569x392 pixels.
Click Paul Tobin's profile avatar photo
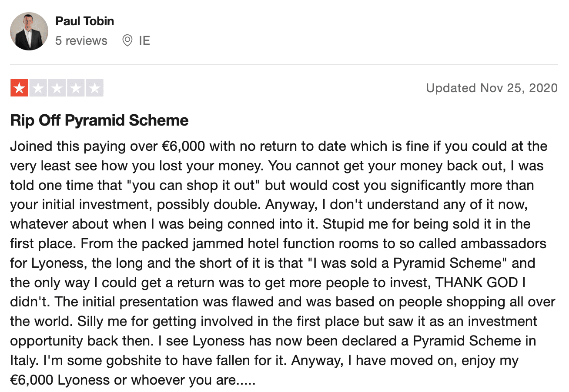pyautogui.click(x=29, y=31)
